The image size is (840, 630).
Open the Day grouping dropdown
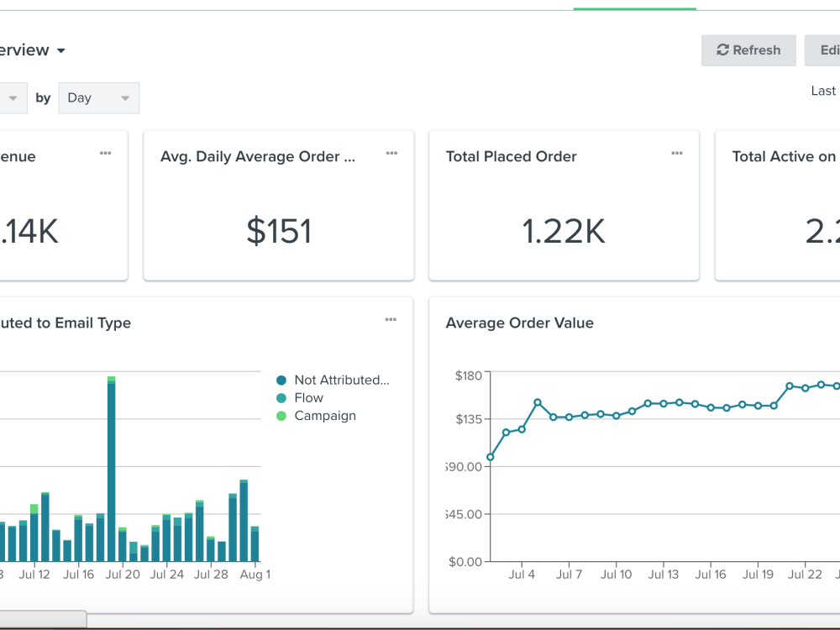pos(98,98)
